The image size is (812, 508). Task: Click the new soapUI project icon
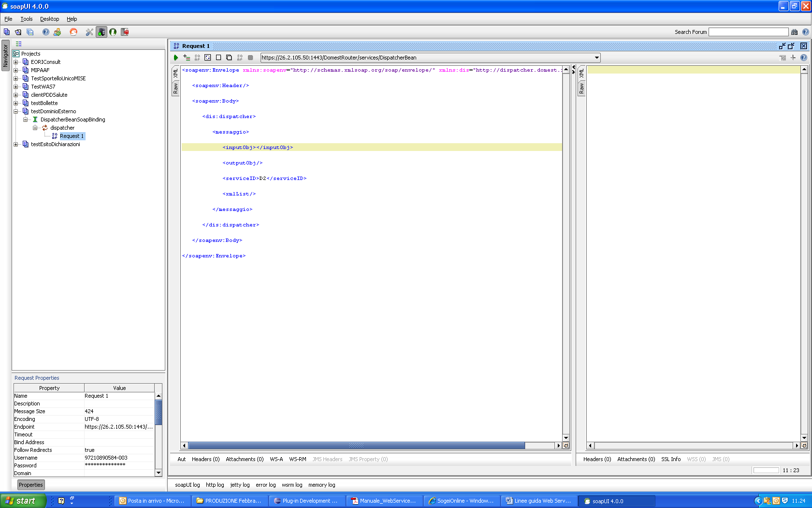(7, 32)
